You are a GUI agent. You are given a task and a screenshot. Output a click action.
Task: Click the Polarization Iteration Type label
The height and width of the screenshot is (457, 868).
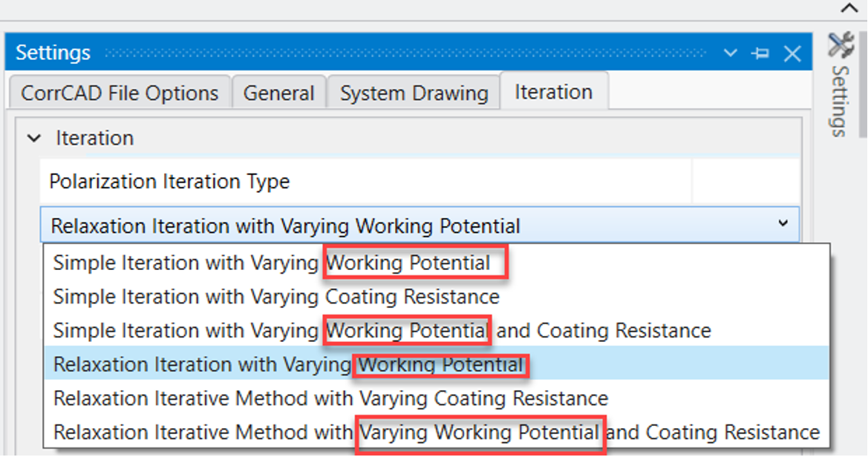169,182
